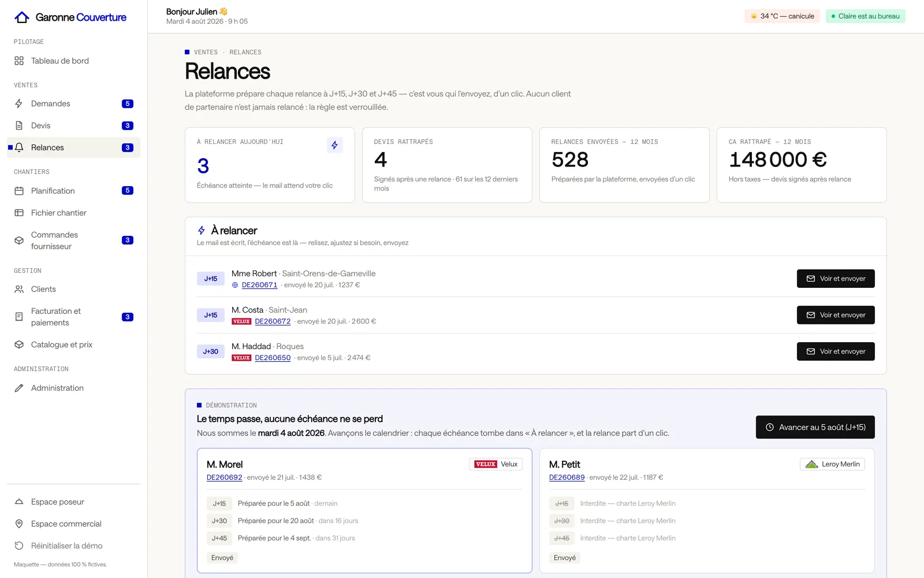Click the Relances page heading
The height and width of the screenshot is (578, 924).
click(x=228, y=72)
